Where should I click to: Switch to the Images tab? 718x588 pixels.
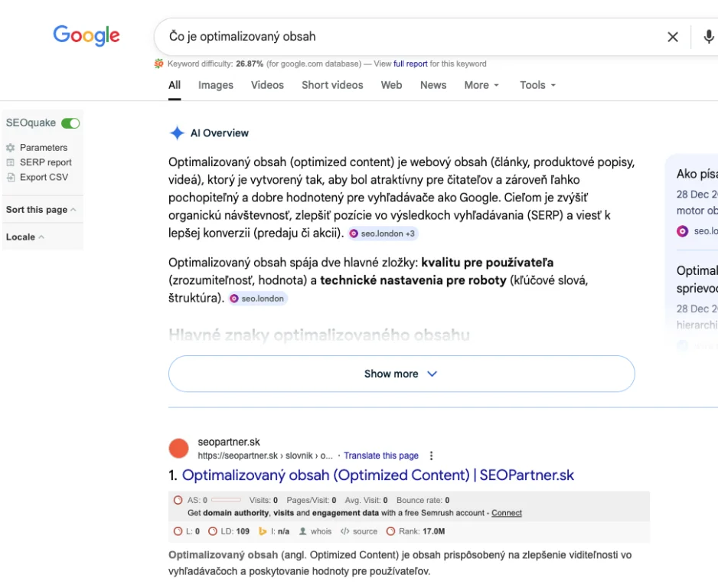tap(216, 85)
